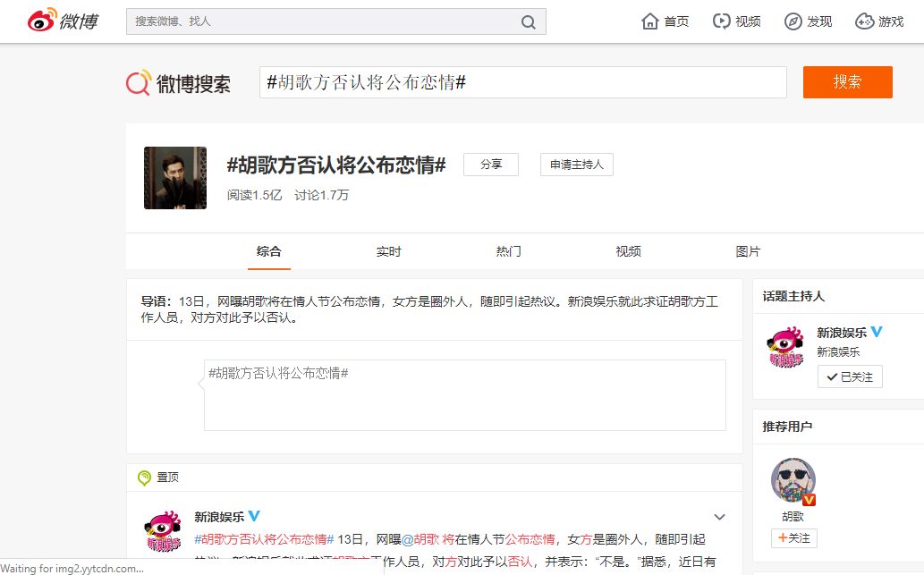The height and width of the screenshot is (575, 924).
Task: Open the topic cover thumbnail photo
Action: click(175, 178)
